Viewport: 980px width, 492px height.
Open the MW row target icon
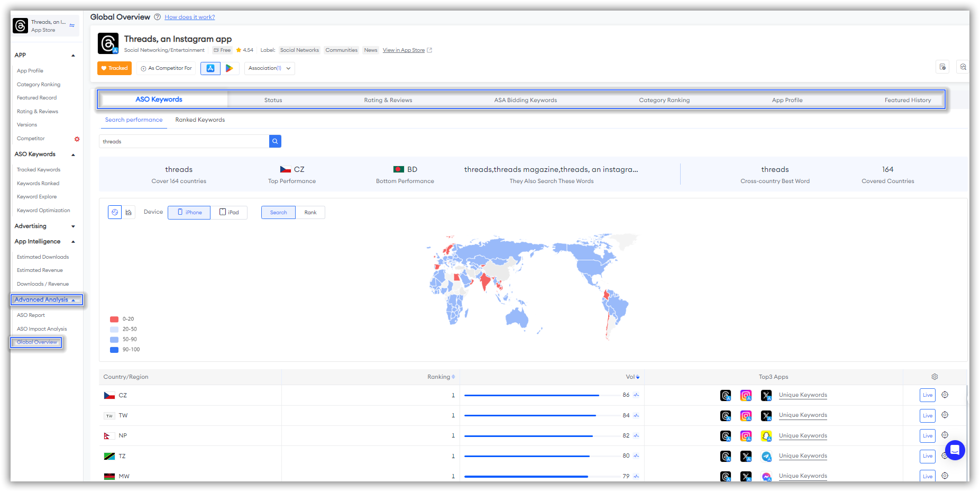[x=945, y=476]
